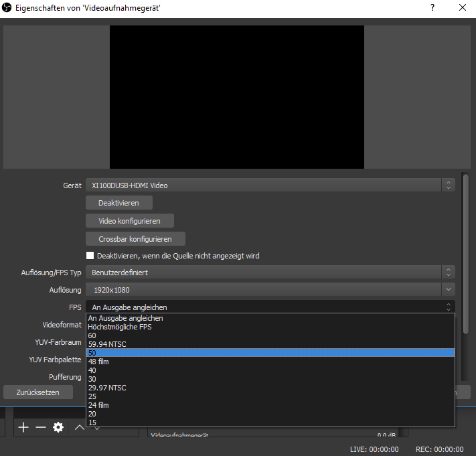476x456 pixels.
Task: Click the Zurücksetzen reset button
Action: click(37, 392)
